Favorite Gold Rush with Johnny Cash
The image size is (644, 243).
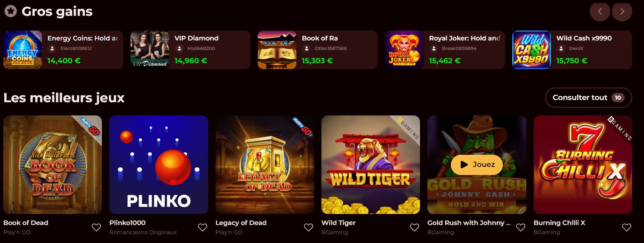(x=521, y=228)
